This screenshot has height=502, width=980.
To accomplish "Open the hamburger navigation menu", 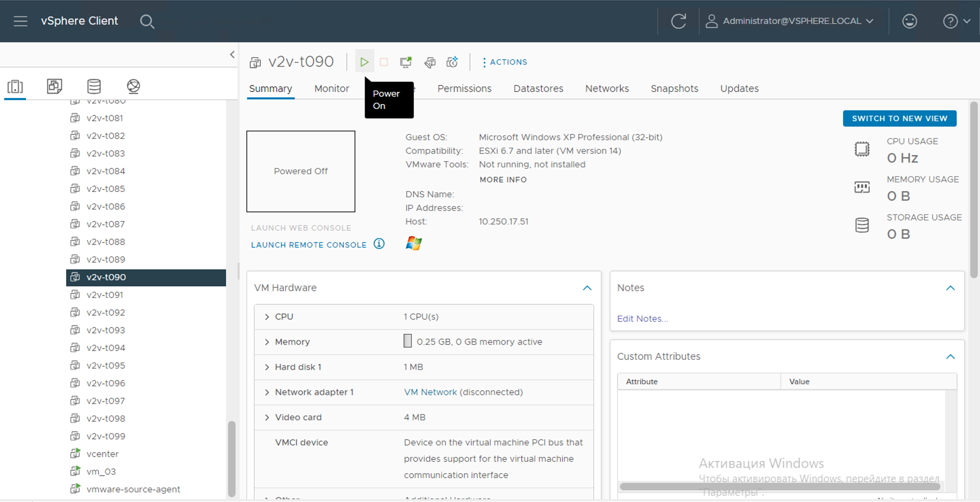I will pyautogui.click(x=20, y=21).
